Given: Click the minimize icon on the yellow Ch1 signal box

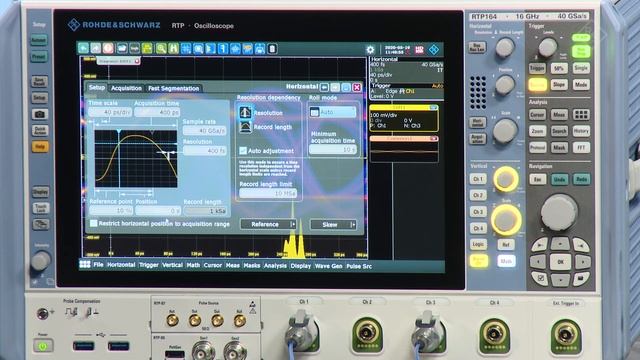Looking at the screenshot, I should coord(434,108).
